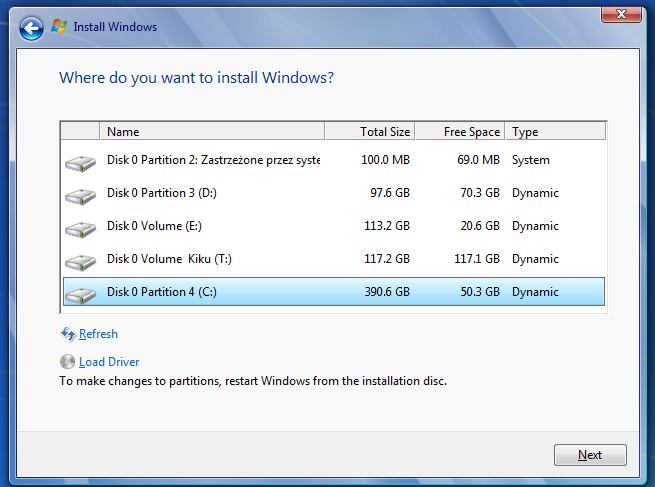655x487 pixels.
Task: Click the Install Windows title text
Action: (x=115, y=27)
